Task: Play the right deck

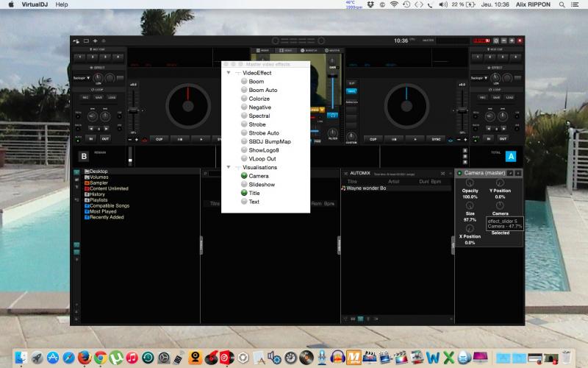Action: click(415, 139)
